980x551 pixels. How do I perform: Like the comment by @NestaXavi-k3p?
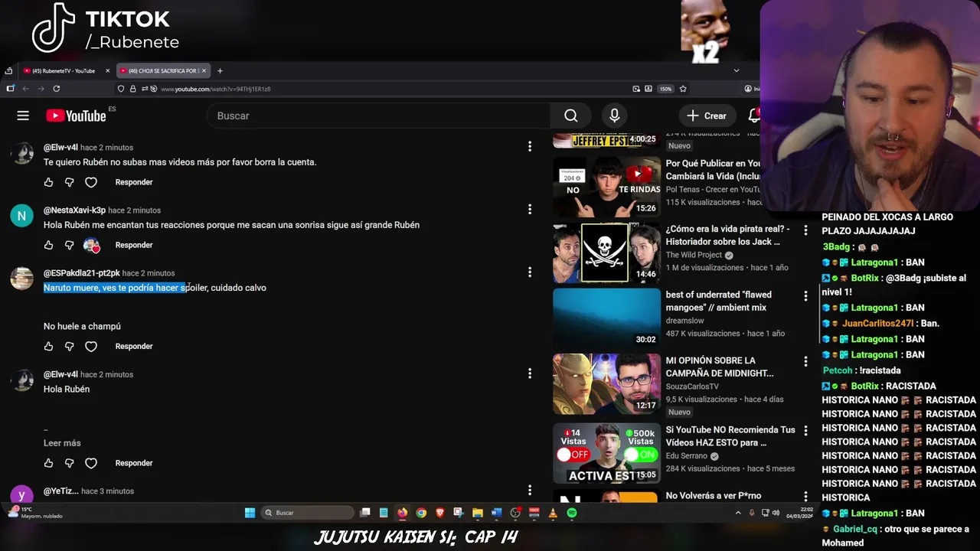tap(48, 245)
